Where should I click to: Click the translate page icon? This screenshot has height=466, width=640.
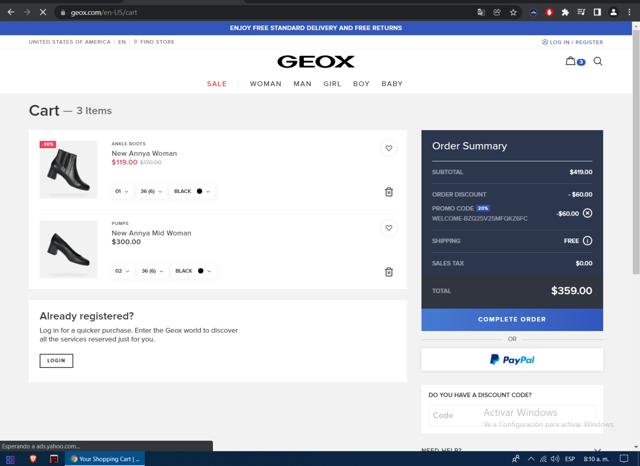coord(481,12)
